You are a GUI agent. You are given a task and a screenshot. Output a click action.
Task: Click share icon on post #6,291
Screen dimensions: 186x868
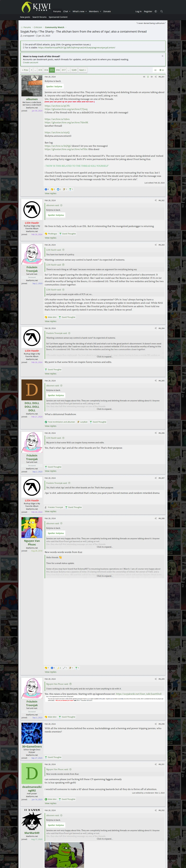coord(156,764)
